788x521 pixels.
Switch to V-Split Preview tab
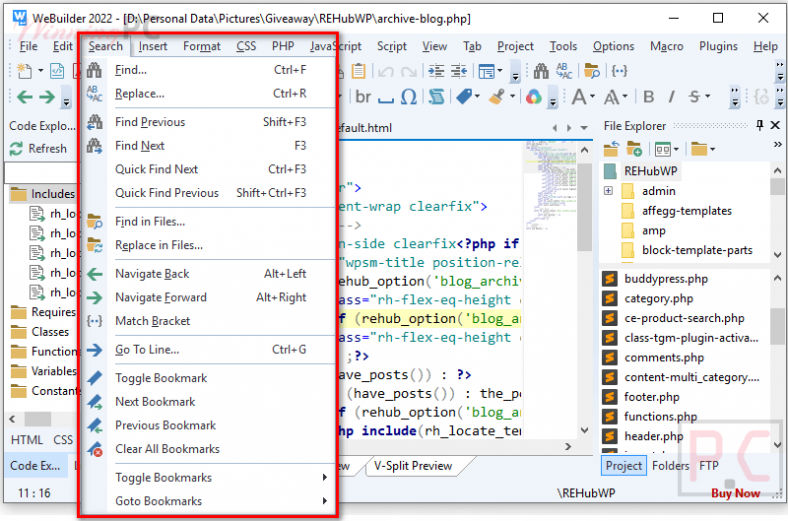click(413, 466)
